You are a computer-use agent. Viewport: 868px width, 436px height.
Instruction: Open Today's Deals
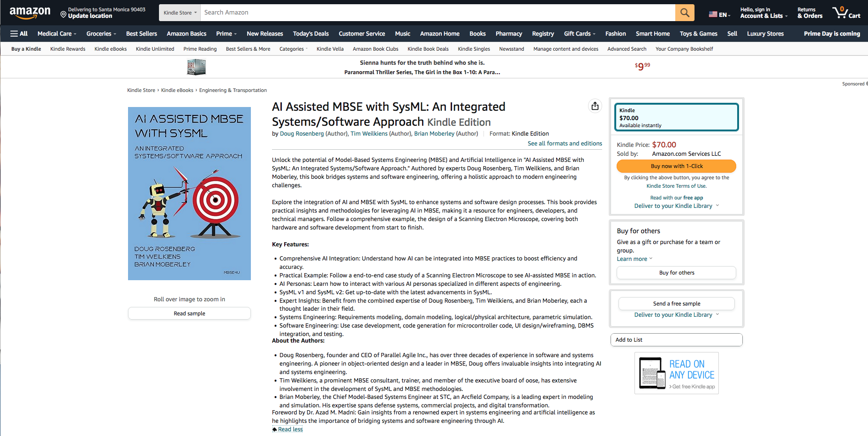click(311, 34)
